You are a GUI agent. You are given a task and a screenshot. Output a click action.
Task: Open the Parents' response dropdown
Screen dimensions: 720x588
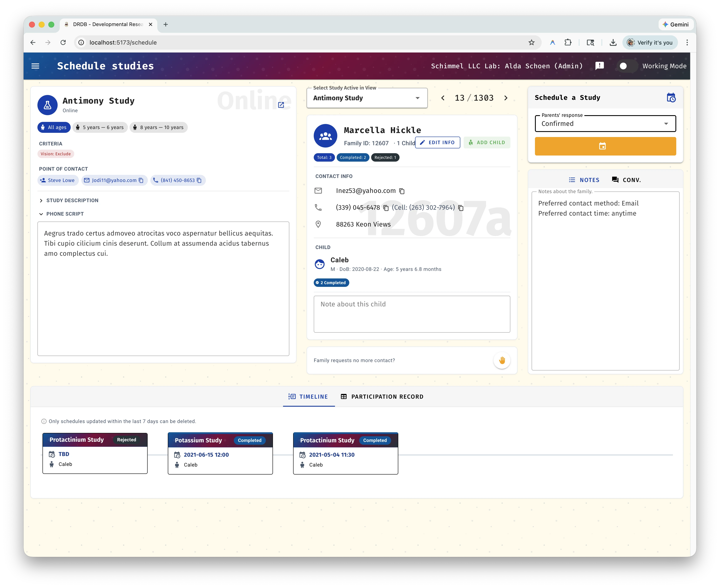click(605, 124)
